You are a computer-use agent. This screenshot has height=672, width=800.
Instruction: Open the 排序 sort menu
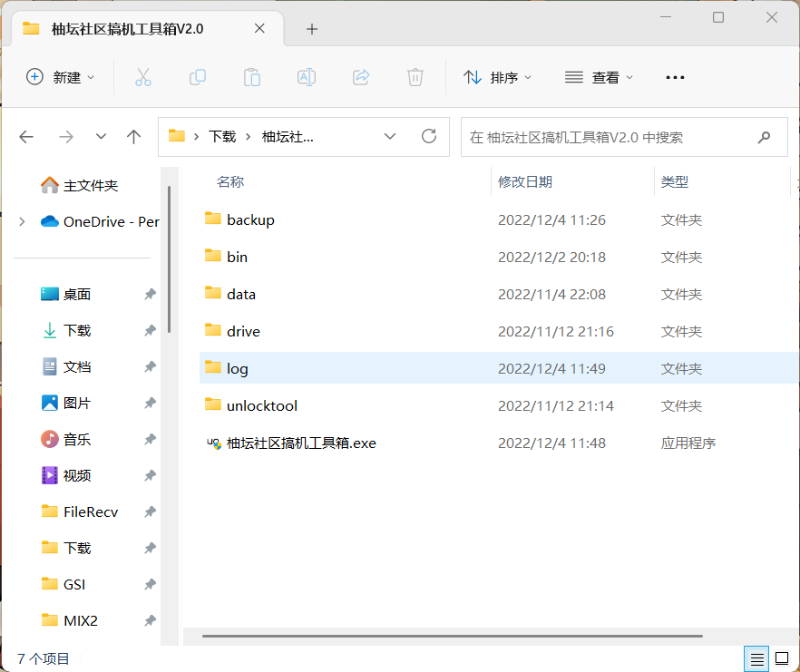pos(498,77)
